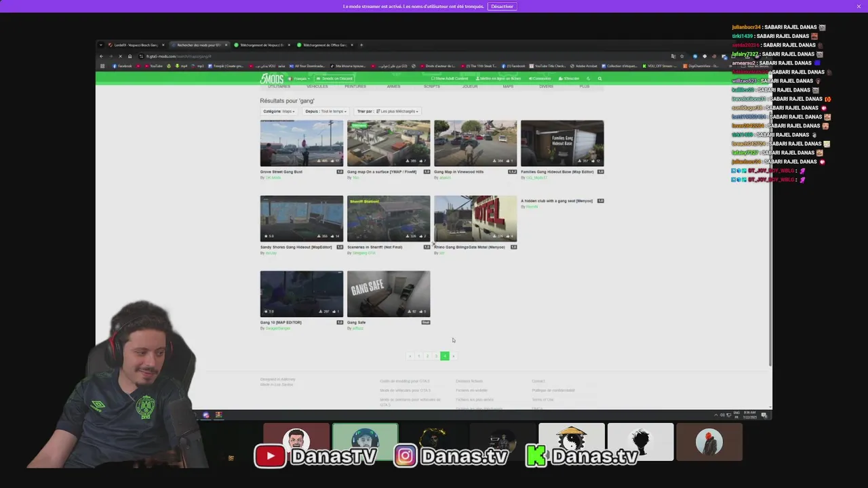Open the Trier par sorting dropdown
This screenshot has height=488, width=868.
click(x=388, y=111)
